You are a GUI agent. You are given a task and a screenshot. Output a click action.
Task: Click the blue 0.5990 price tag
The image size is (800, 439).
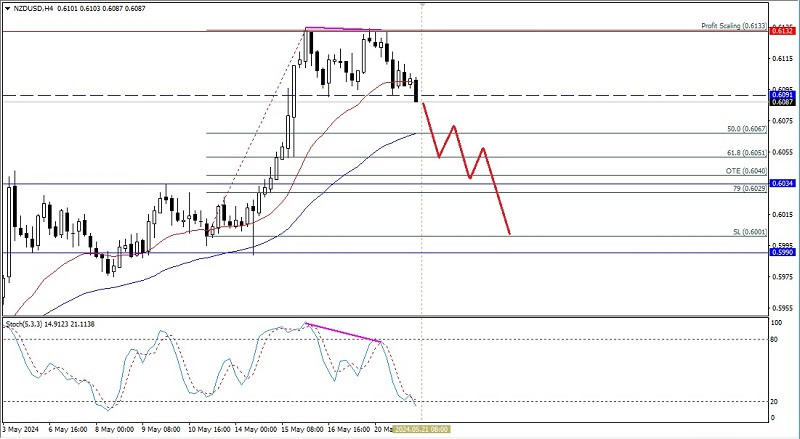pyautogui.click(x=782, y=252)
